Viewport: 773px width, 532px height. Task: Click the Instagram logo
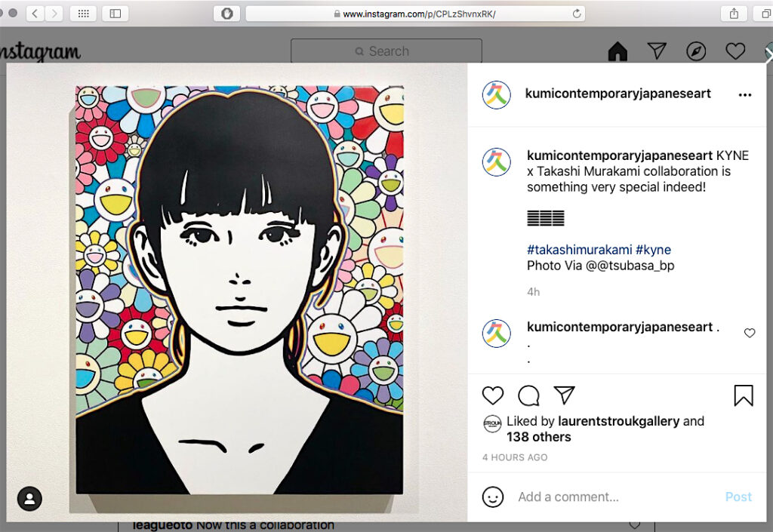[39, 51]
